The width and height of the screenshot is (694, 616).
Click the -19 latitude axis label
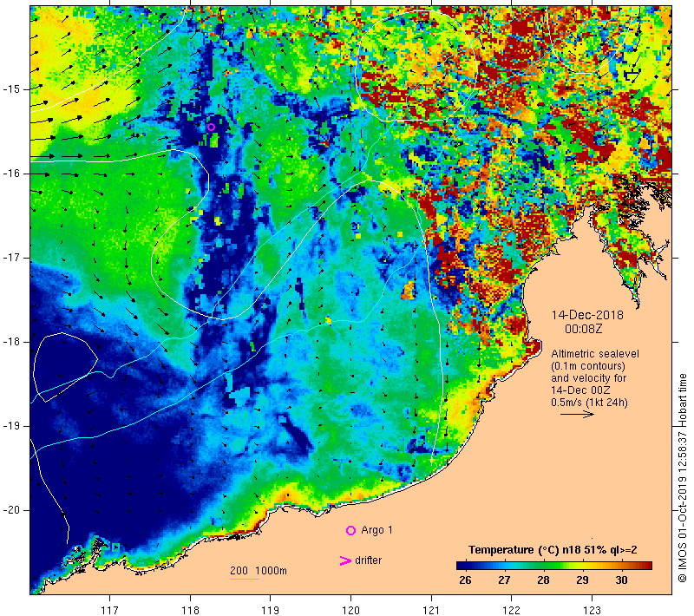[x=10, y=426]
